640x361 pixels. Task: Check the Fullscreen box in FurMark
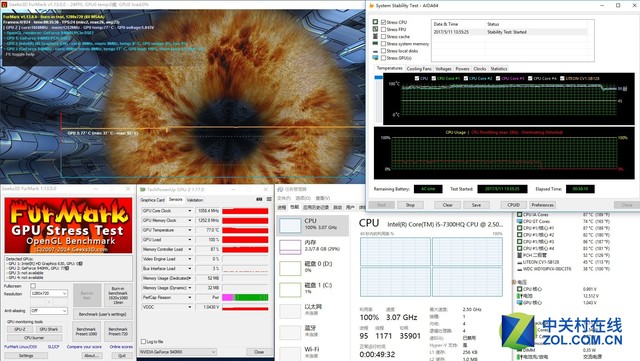[x=33, y=286]
